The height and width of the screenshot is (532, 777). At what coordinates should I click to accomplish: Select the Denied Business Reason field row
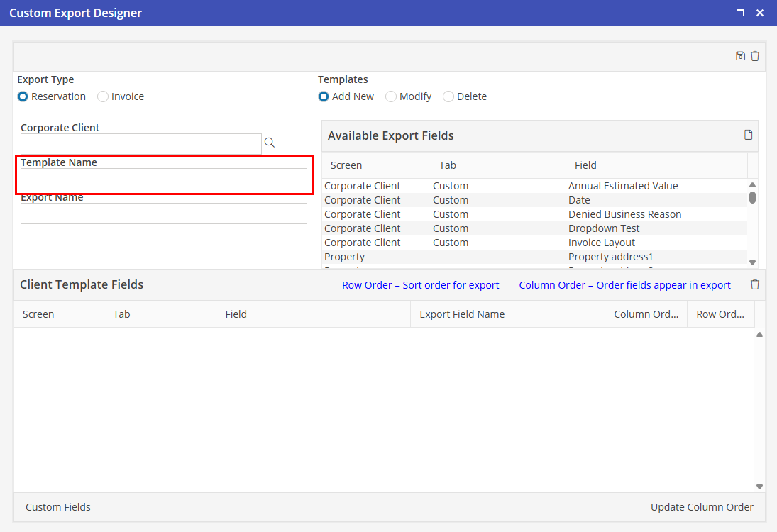click(x=624, y=214)
